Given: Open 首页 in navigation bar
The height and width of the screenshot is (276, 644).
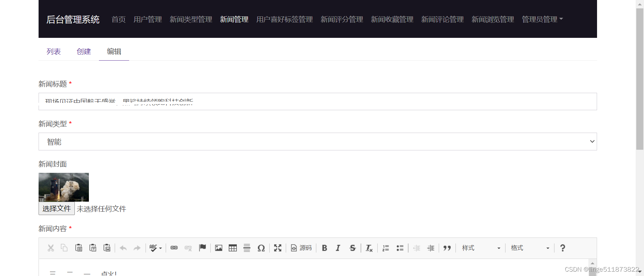Looking at the screenshot, I should click(119, 19).
